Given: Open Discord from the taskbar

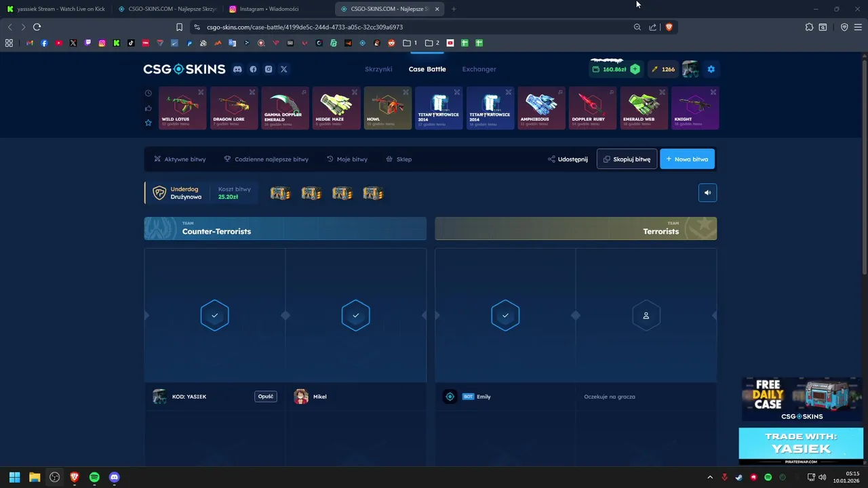Looking at the screenshot, I should [x=114, y=477].
